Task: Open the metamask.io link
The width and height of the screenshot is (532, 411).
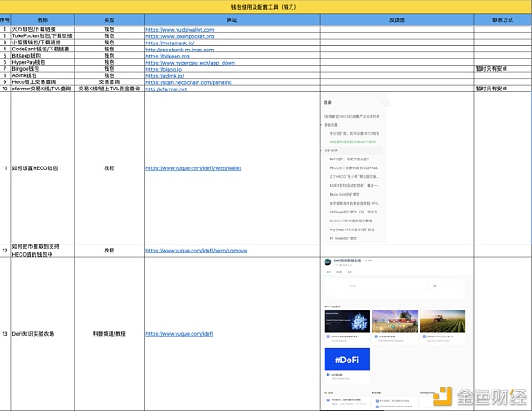Action: [170, 43]
